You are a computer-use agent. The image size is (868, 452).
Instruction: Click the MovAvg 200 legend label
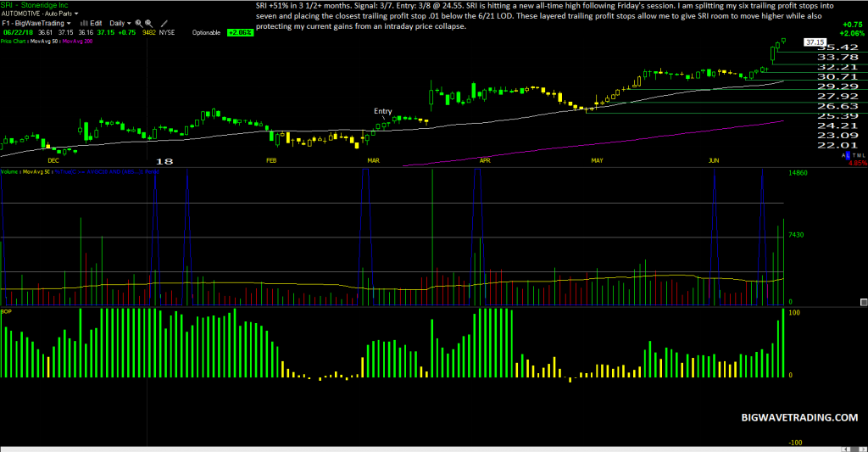[x=77, y=42]
